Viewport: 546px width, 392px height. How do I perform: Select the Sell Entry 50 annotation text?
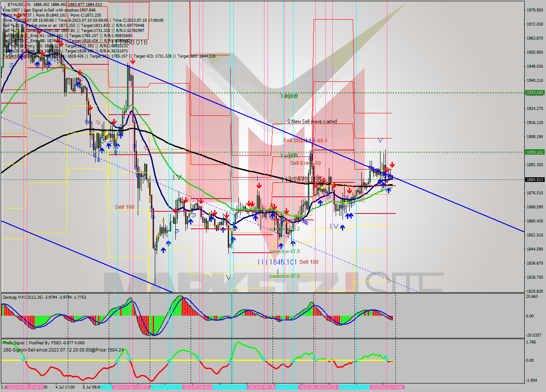tap(305, 163)
